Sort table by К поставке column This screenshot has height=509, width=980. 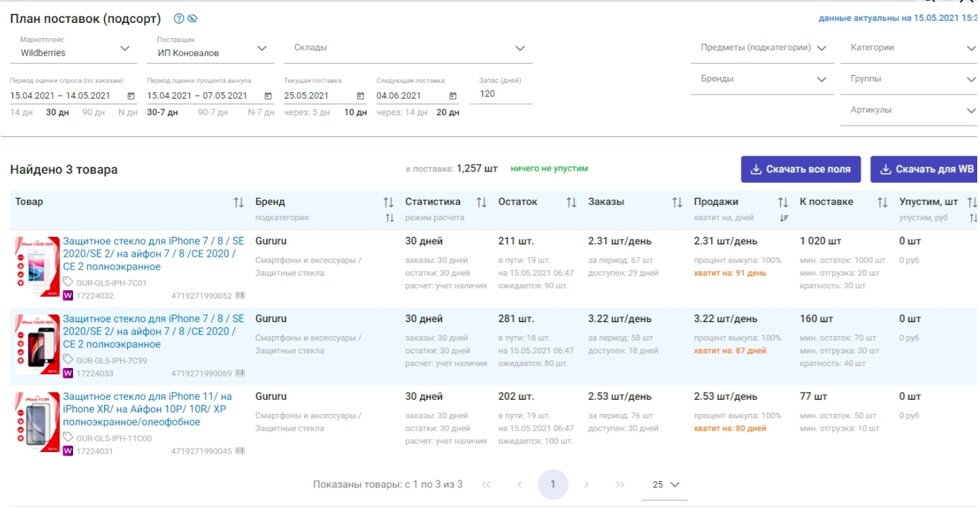(882, 202)
